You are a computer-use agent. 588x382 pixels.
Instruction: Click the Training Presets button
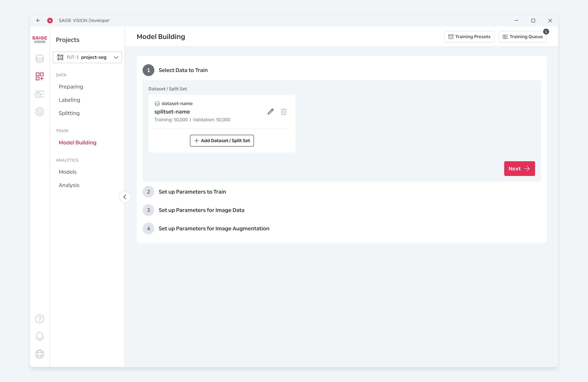click(x=469, y=37)
